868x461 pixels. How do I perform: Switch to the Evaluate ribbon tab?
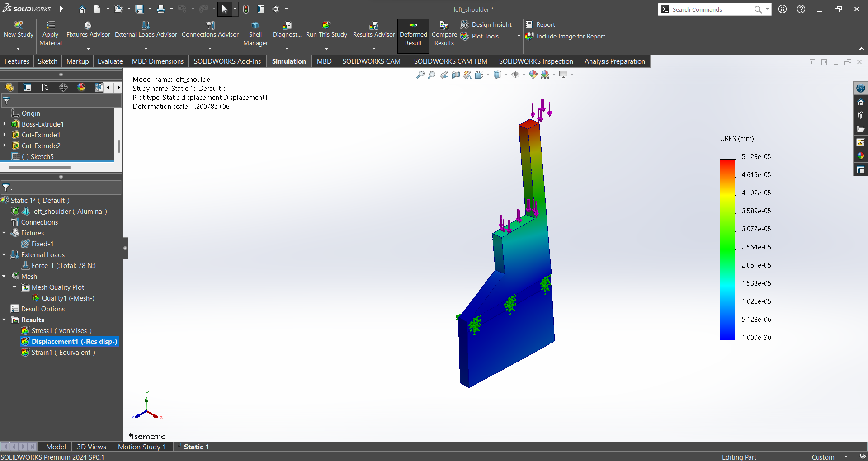[x=110, y=61]
